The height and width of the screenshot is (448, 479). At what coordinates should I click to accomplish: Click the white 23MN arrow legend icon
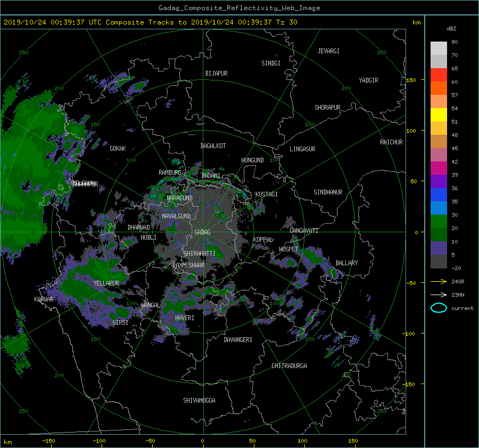(439, 295)
